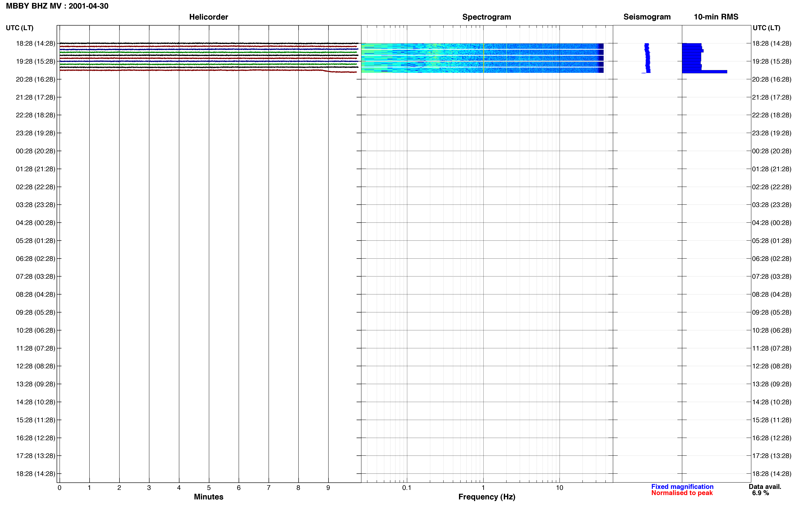
Task: Click the 14:28 (10:28) label on the RMS axis
Action: [772, 402]
